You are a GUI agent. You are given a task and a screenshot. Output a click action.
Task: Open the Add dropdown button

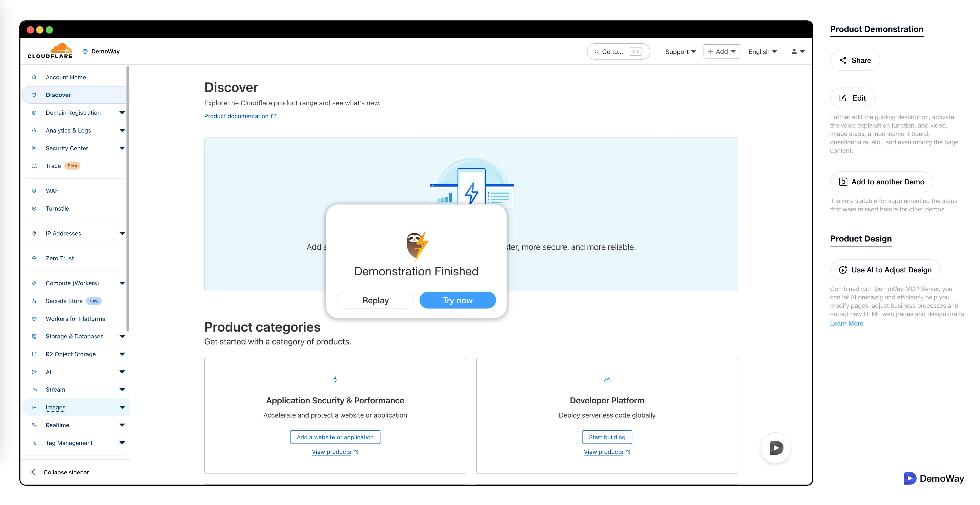click(x=722, y=51)
